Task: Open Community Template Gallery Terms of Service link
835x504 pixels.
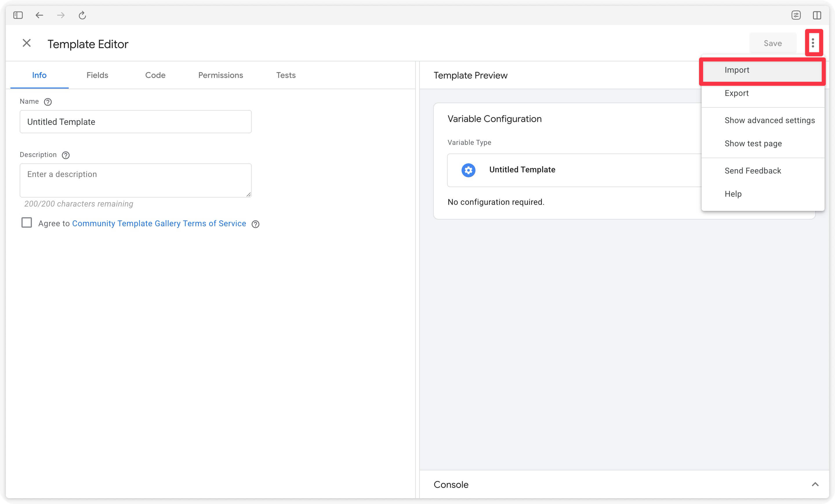Action: click(x=159, y=223)
